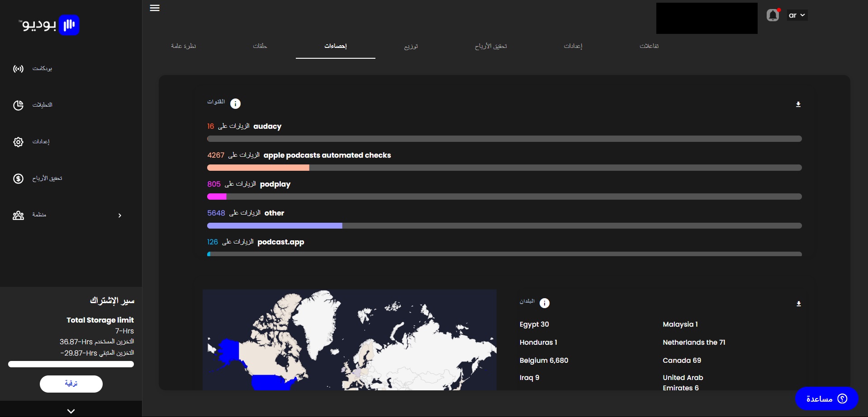Viewport: 868px width, 417px height.
Task: Open the بودكاست sidebar item
Action: 42,69
